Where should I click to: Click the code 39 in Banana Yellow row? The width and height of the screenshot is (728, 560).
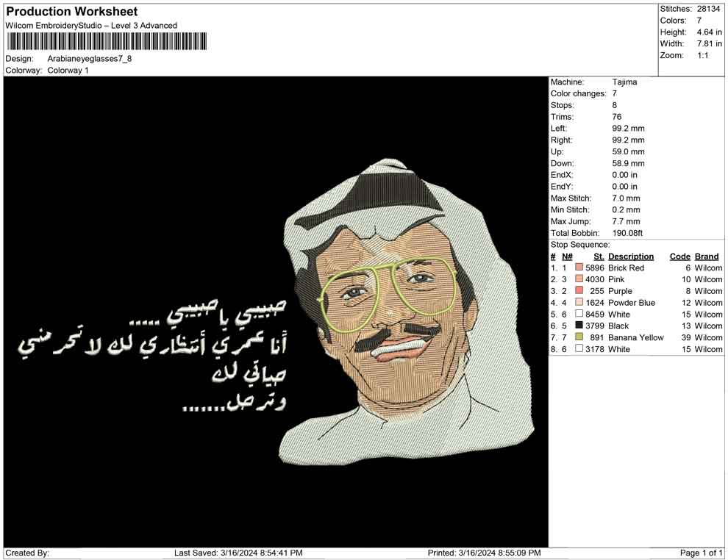686,337
